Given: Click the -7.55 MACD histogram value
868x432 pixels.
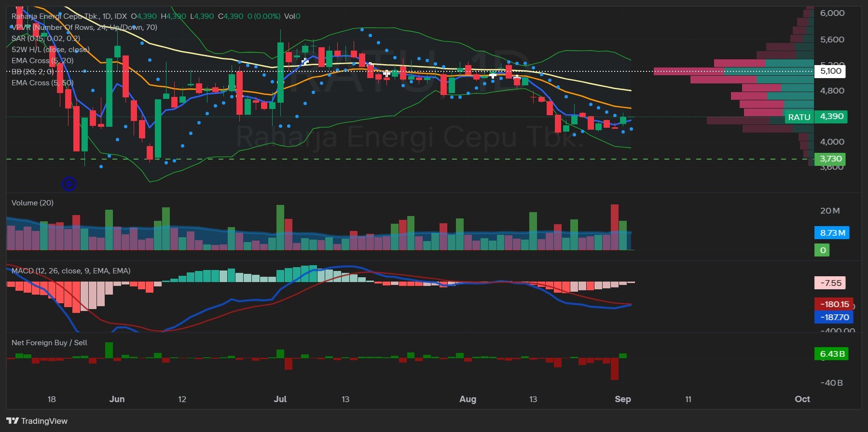Looking at the screenshot, I should click(x=830, y=283).
